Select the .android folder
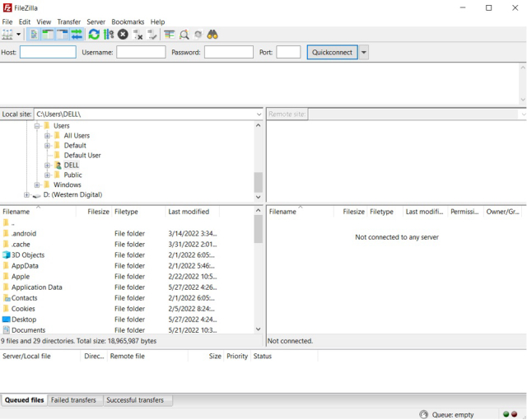527x420 pixels. [x=24, y=234]
